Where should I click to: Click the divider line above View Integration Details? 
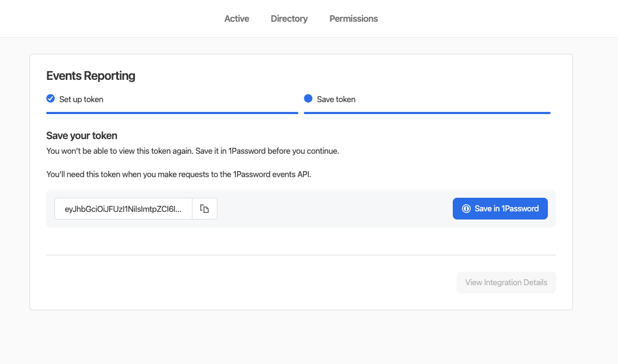click(x=301, y=255)
